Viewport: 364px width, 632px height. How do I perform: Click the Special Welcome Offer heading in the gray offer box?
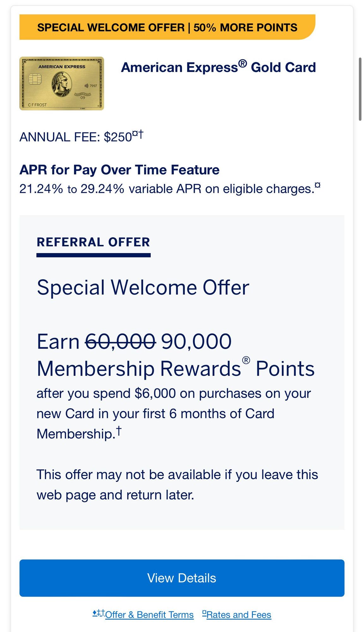point(143,287)
